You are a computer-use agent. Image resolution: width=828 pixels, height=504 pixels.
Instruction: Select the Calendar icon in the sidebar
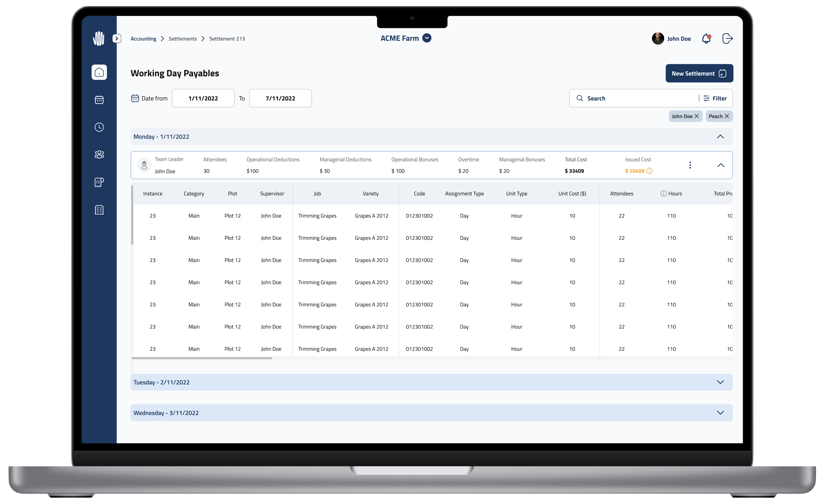99,100
